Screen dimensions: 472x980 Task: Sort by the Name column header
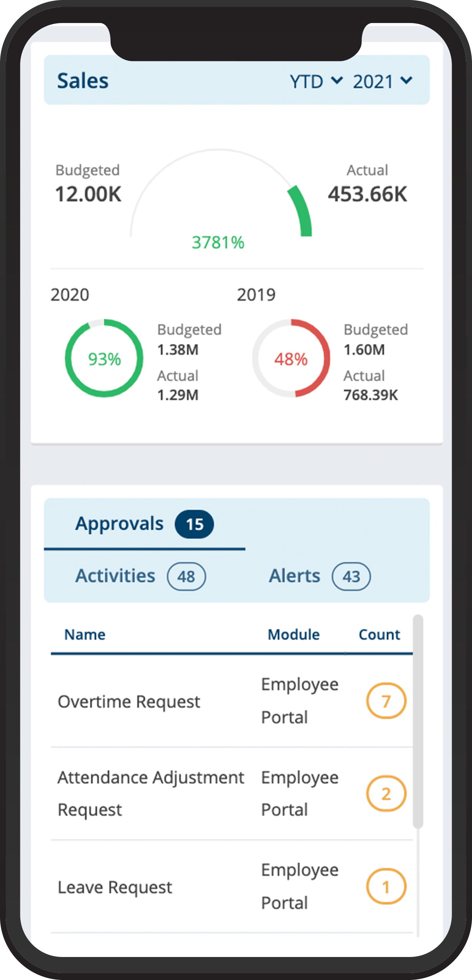point(85,635)
